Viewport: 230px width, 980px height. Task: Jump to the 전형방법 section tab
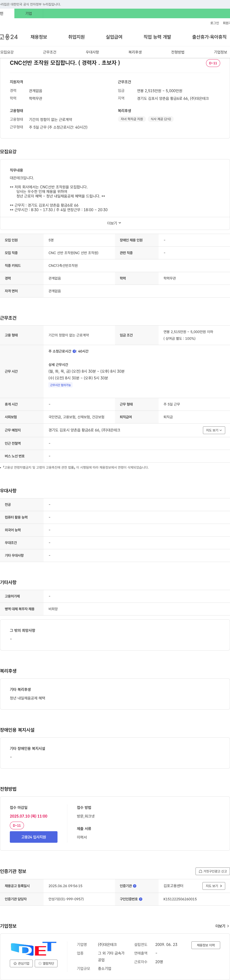(x=178, y=52)
